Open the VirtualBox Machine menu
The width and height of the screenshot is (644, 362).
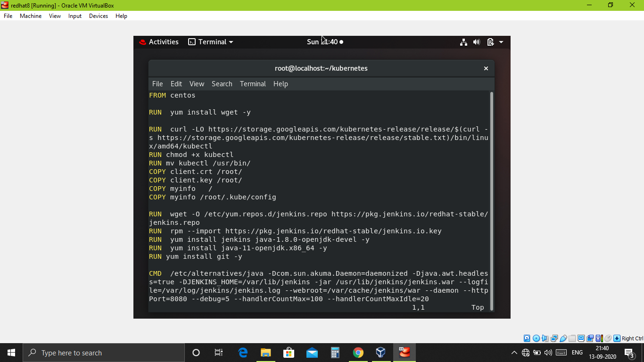coord(31,16)
